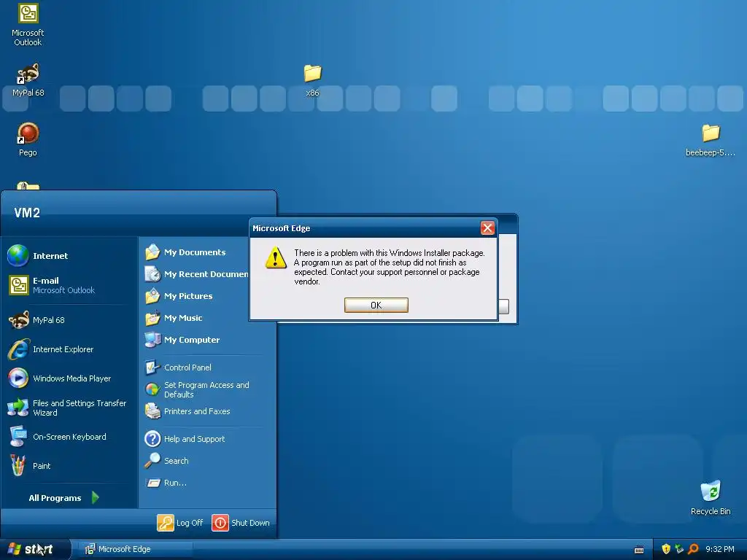Open the Microsoft Outlook desktop icon
Image resolution: width=747 pixels, height=560 pixels.
point(28,25)
